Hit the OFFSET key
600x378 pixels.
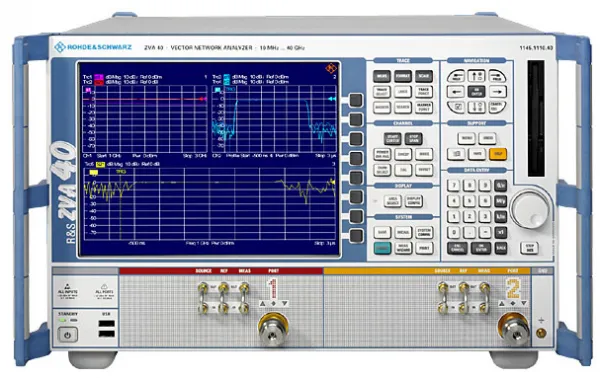coord(424,169)
